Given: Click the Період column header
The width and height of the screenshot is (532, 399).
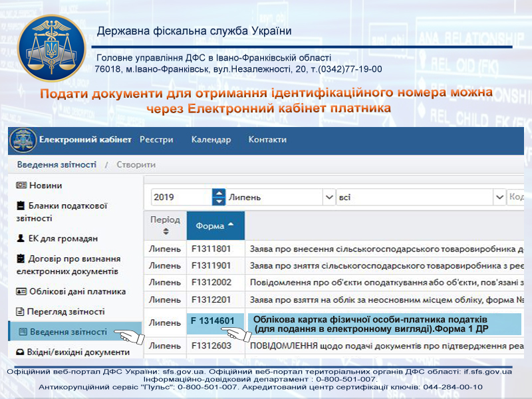Looking at the screenshot, I should coord(165,225).
